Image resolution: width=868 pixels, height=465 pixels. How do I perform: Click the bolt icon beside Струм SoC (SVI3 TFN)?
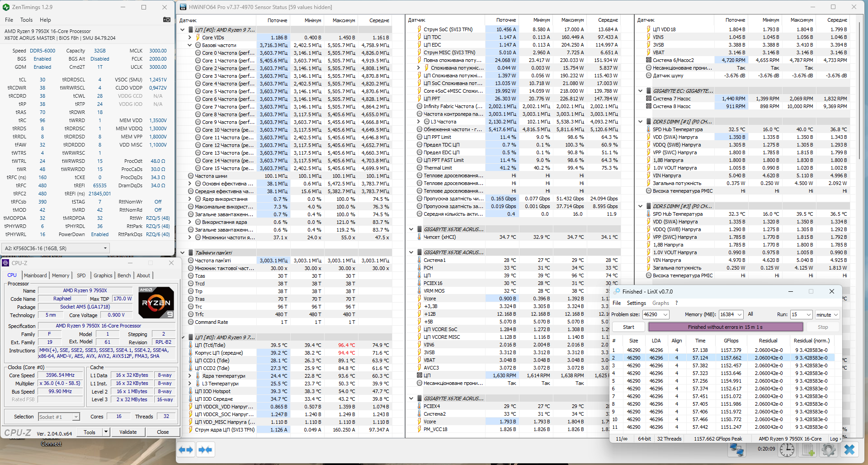click(420, 29)
